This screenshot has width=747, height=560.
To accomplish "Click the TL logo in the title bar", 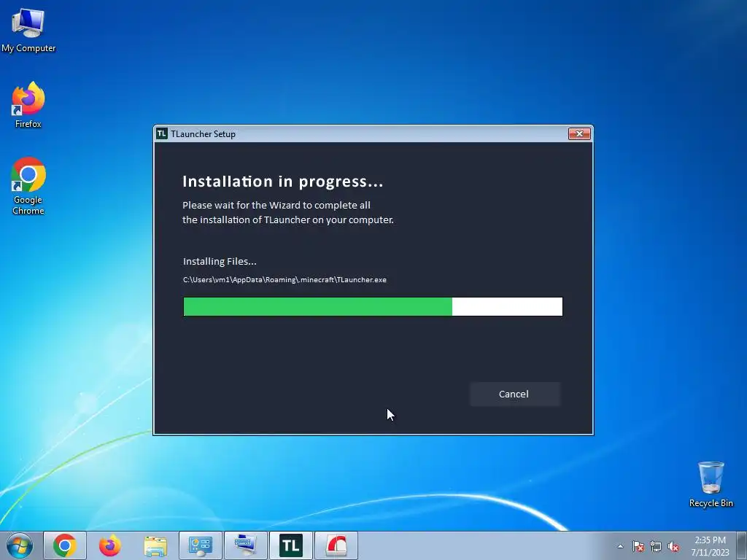I will coord(162,134).
